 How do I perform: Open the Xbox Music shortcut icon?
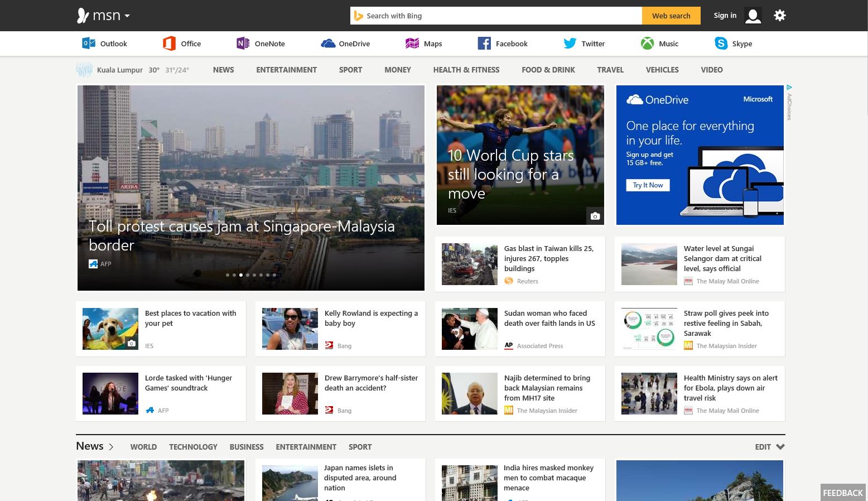pyautogui.click(x=647, y=43)
